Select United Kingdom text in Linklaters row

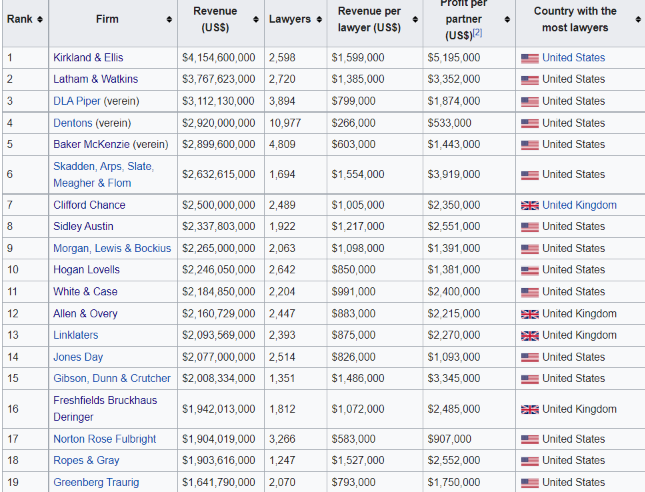[579, 335]
